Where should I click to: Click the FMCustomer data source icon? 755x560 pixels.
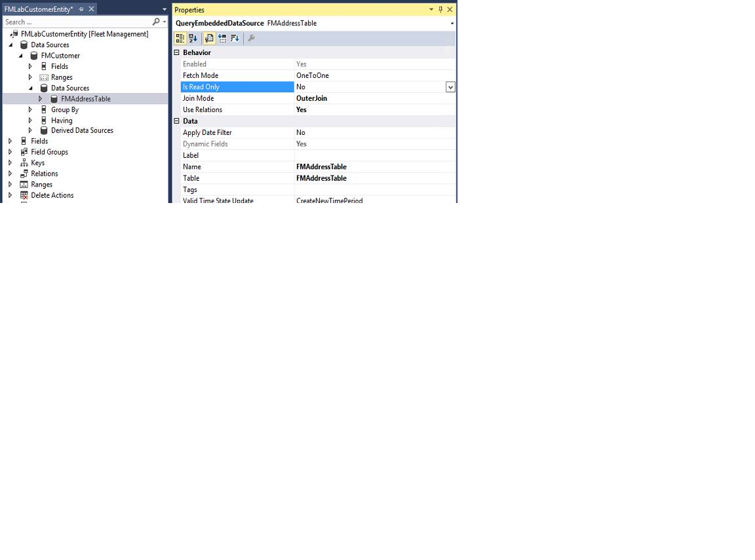[x=33, y=55]
